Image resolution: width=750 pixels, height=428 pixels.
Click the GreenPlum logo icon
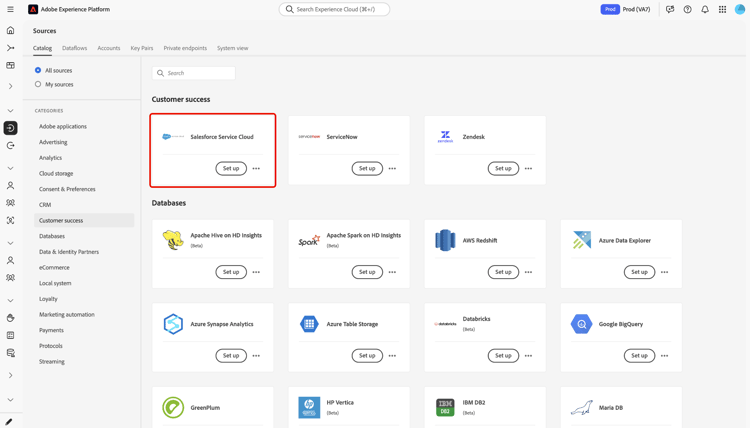tap(173, 407)
